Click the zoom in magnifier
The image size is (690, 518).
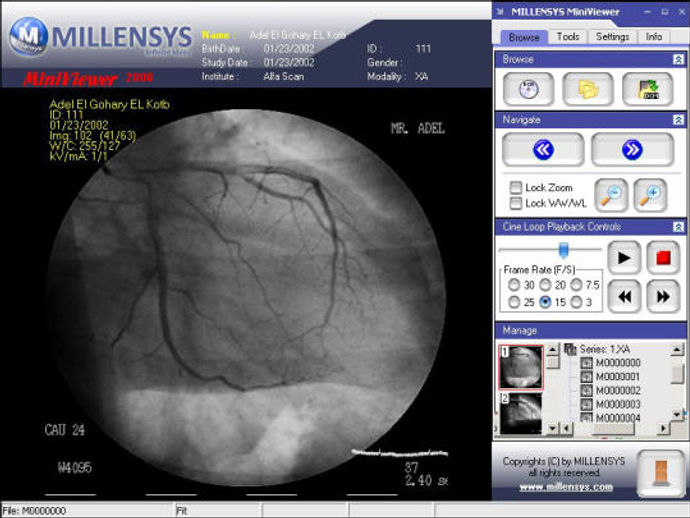click(x=650, y=195)
